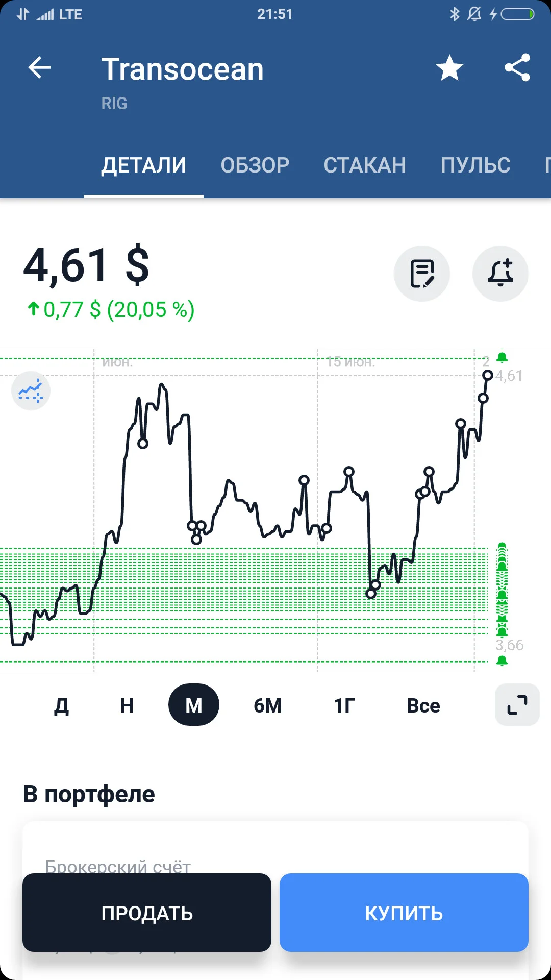Viewport: 551px width, 980px height.
Task: Tap the back arrow in header
Action: click(x=39, y=67)
